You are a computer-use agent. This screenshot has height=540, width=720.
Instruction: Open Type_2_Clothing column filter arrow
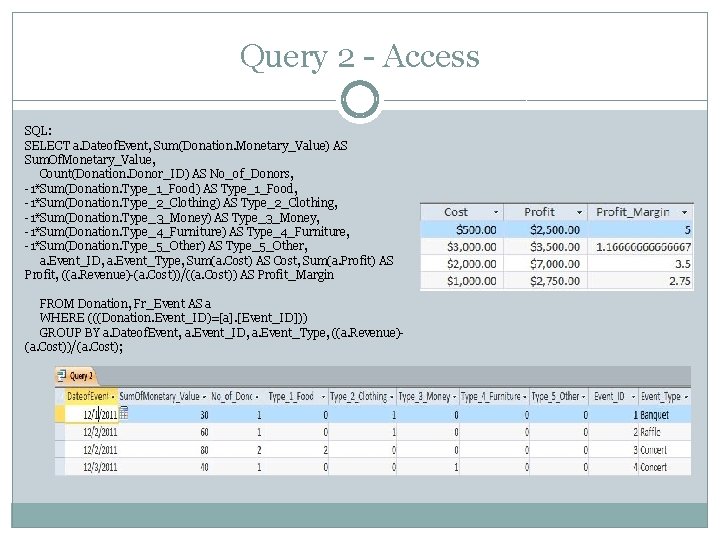coord(392,397)
